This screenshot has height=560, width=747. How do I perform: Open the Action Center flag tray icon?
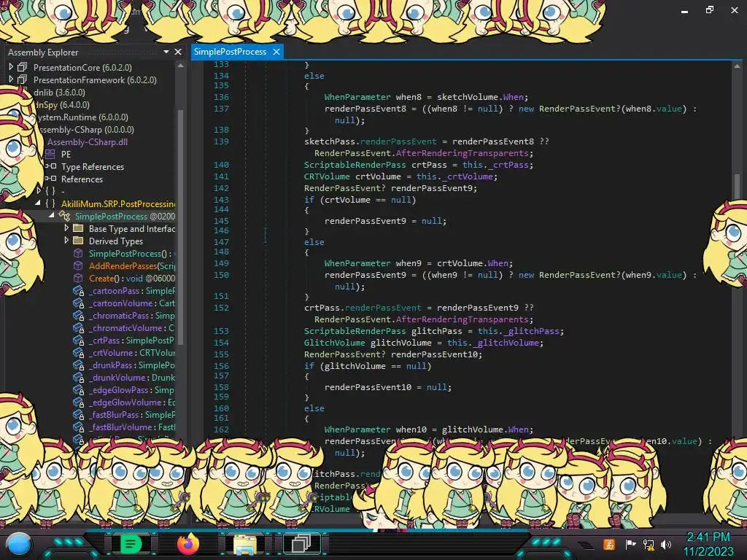point(631,544)
